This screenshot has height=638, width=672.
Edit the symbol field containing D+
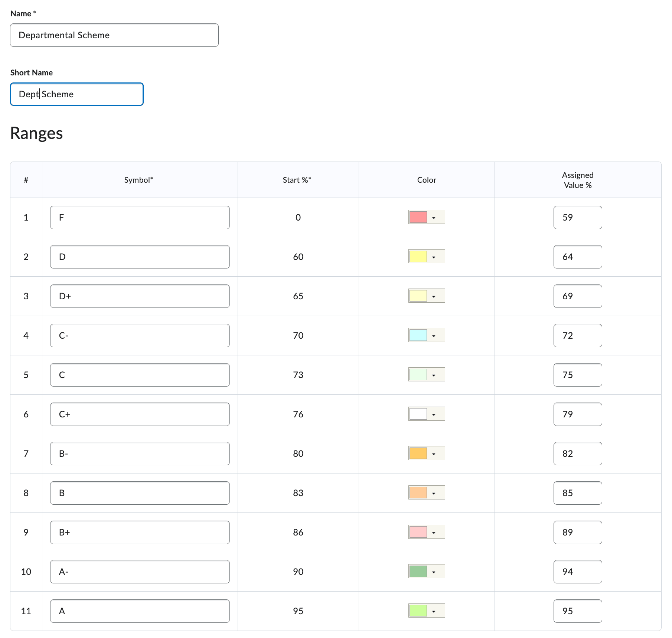[x=140, y=296]
